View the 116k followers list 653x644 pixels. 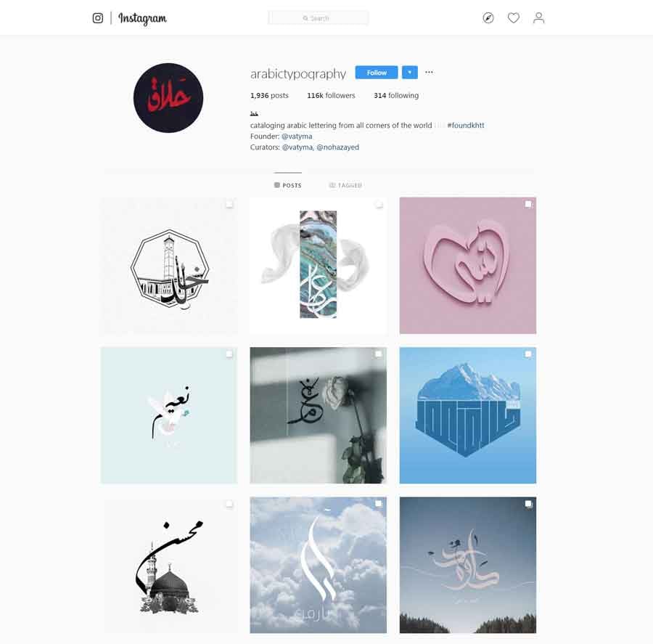(x=331, y=95)
